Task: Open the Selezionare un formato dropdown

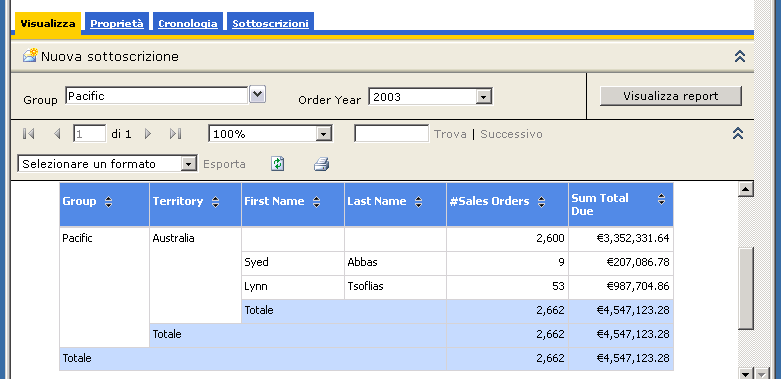Action: tap(189, 164)
